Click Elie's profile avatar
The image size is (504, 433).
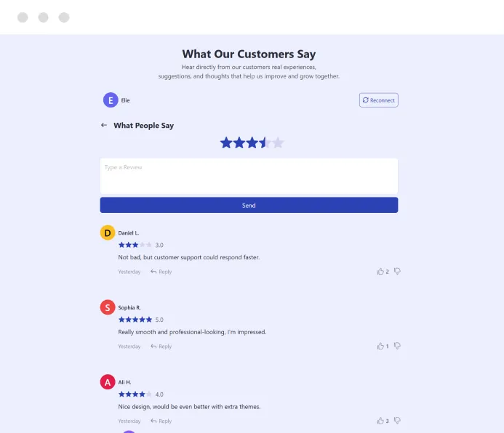point(111,100)
